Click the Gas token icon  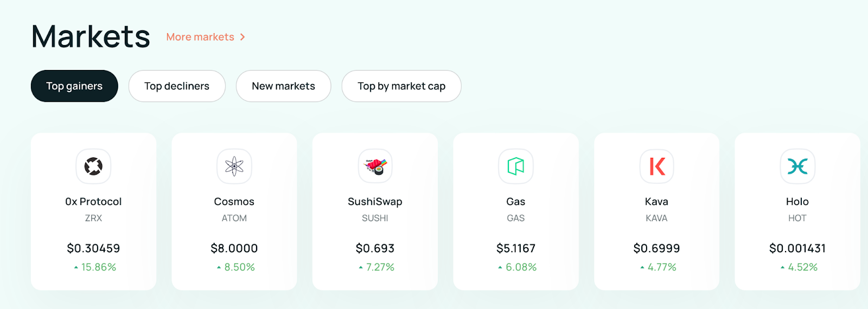(x=516, y=166)
